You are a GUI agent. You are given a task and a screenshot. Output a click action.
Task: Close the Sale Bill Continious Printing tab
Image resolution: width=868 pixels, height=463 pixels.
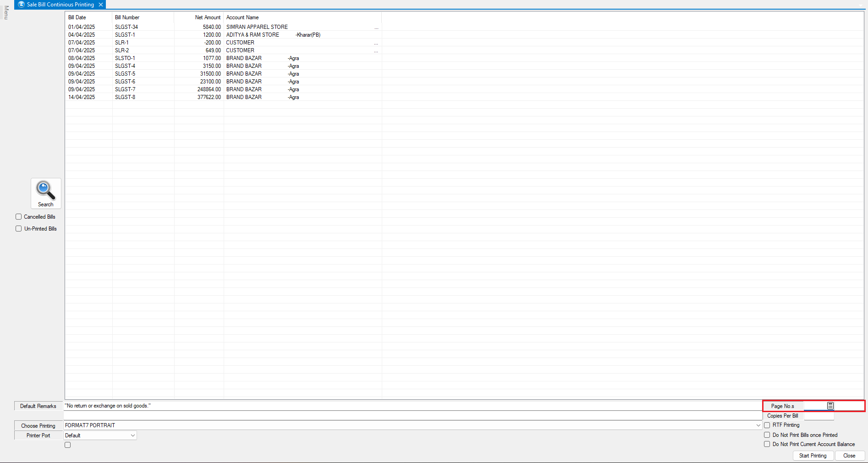pos(101,5)
